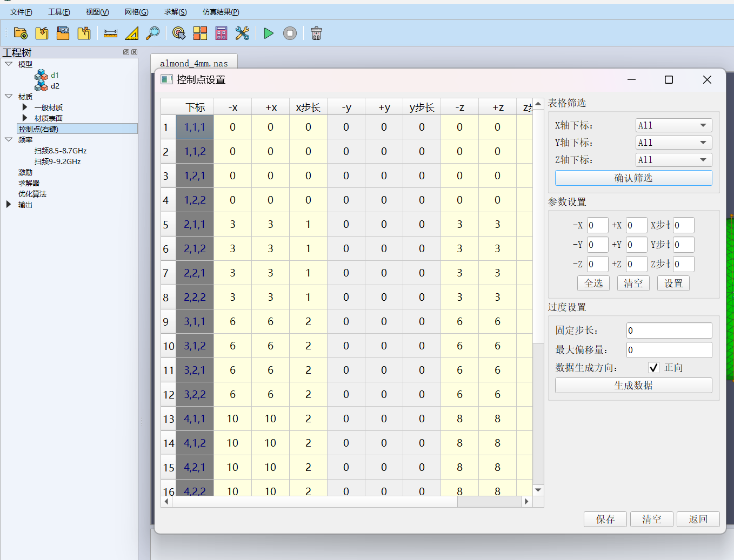Close the 控制点设置 dialog

(x=707, y=80)
